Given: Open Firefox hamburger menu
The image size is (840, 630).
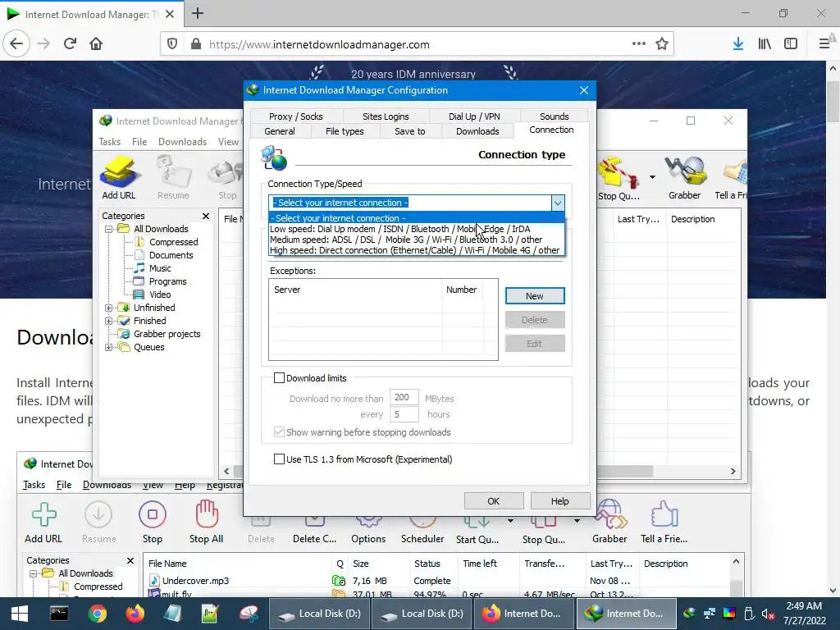Looking at the screenshot, I should coord(824,44).
